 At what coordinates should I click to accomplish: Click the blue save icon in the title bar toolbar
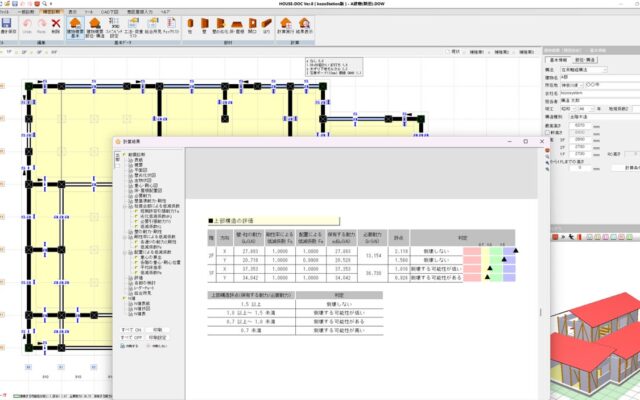click(x=15, y=4)
